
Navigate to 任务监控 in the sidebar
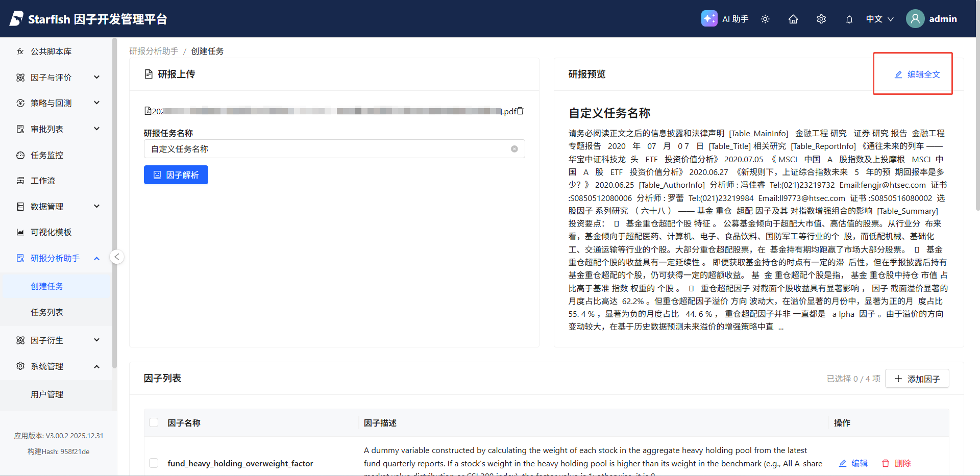pyautogui.click(x=47, y=155)
